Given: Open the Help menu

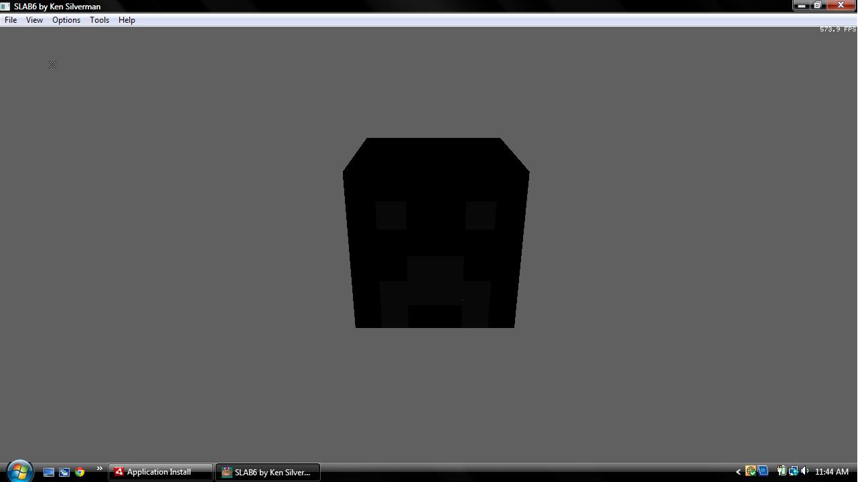Looking at the screenshot, I should pos(127,19).
